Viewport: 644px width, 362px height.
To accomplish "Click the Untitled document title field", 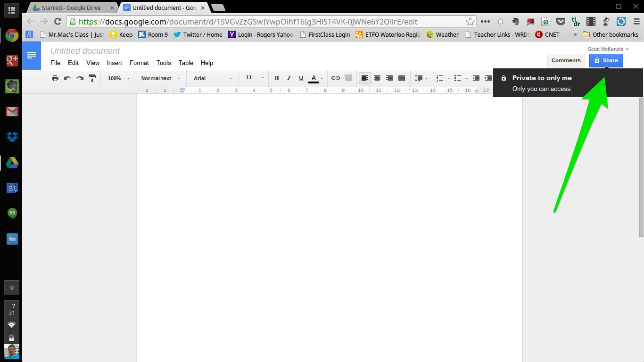I will (85, 51).
